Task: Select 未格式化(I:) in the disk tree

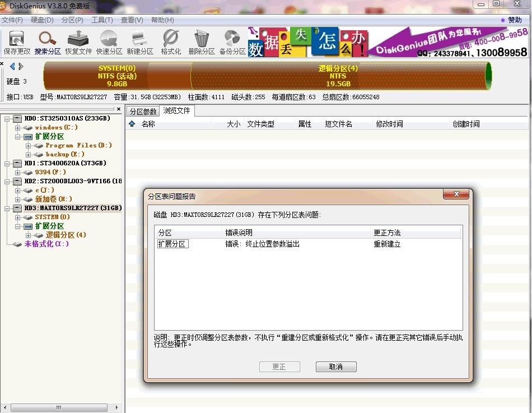Action: click(46, 244)
